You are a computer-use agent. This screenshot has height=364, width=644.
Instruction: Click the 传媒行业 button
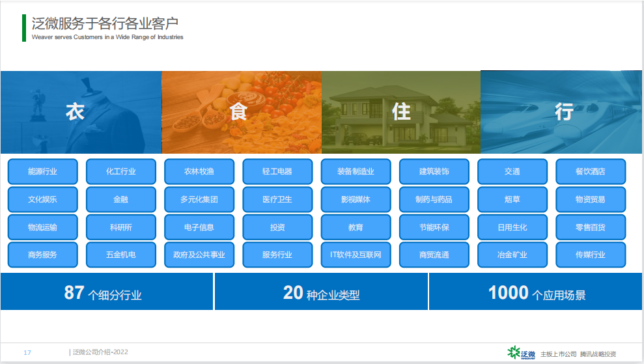tap(590, 255)
